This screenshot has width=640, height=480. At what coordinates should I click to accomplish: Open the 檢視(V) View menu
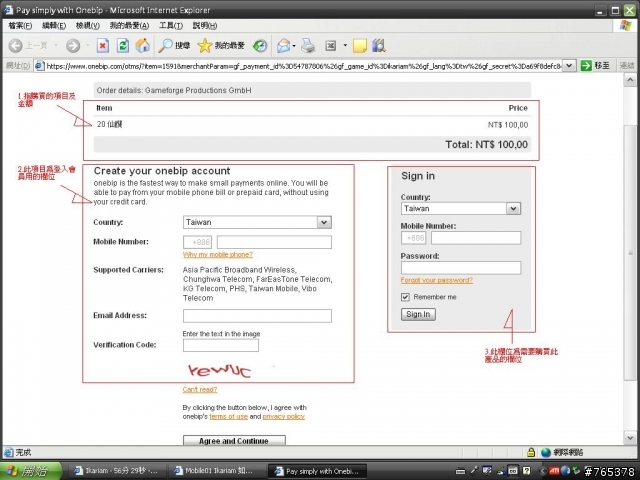[88, 26]
